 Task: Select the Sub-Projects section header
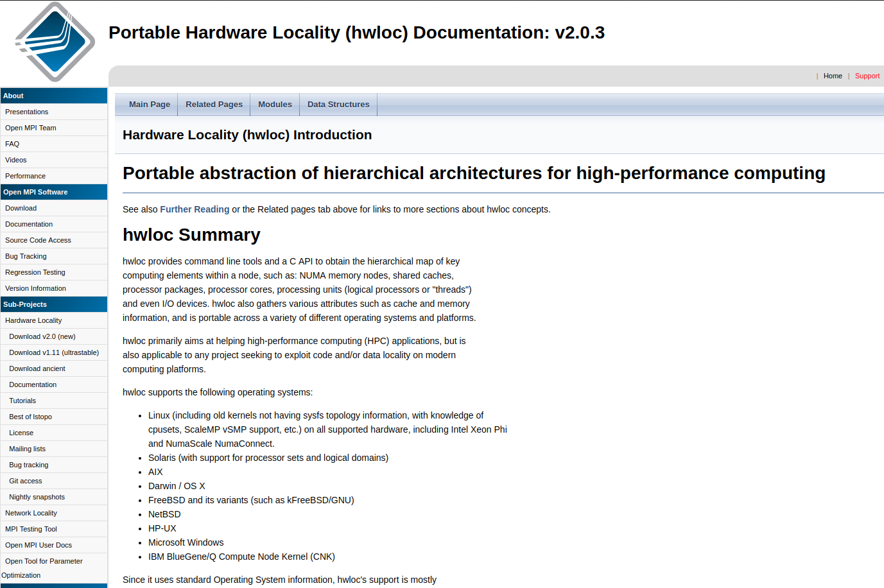coord(54,304)
